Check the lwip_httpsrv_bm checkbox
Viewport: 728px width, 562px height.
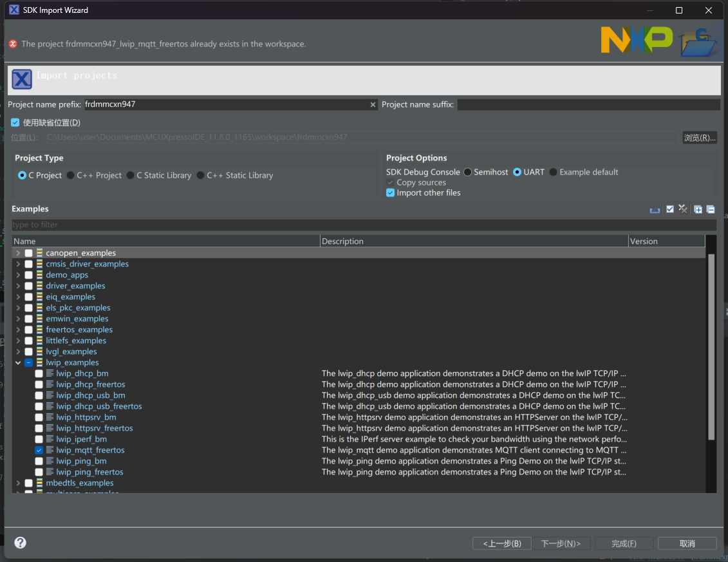tap(39, 417)
